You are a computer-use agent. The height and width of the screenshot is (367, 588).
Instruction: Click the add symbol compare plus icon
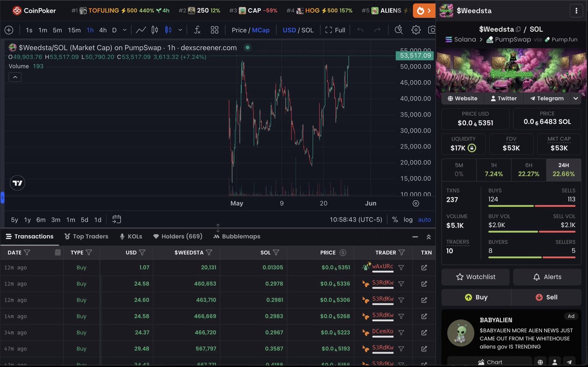[x=9, y=30]
